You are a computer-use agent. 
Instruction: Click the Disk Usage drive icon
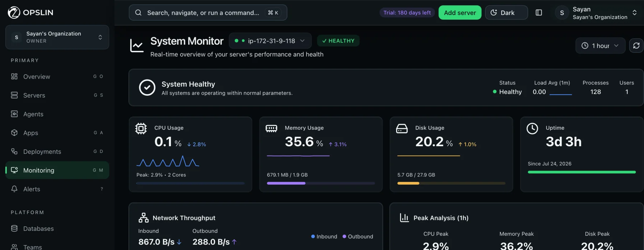pyautogui.click(x=402, y=128)
